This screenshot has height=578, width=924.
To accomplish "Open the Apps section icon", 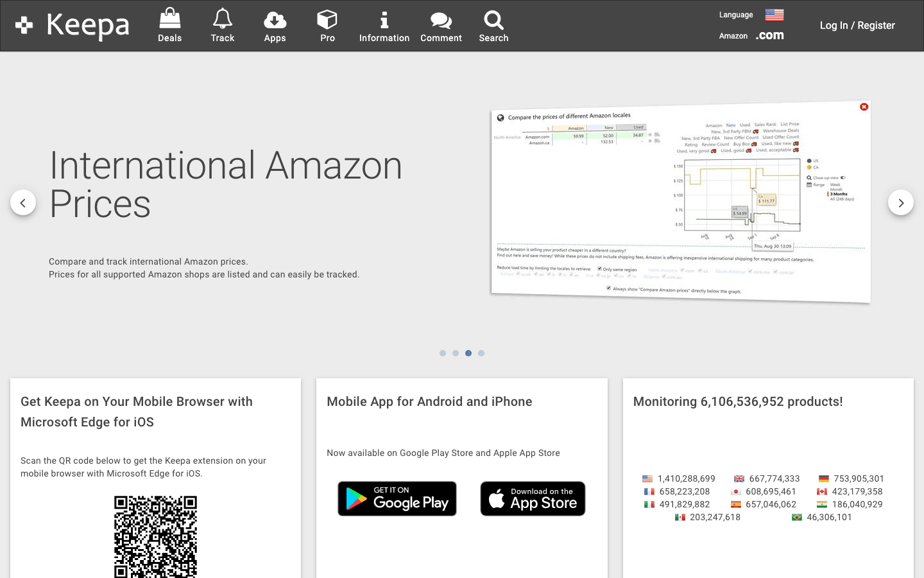I will pyautogui.click(x=275, y=19).
